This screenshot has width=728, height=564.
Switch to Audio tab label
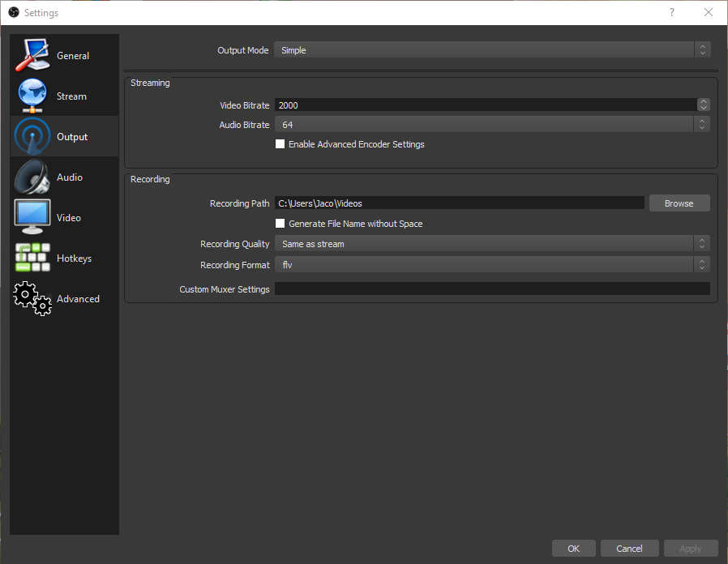coord(70,177)
